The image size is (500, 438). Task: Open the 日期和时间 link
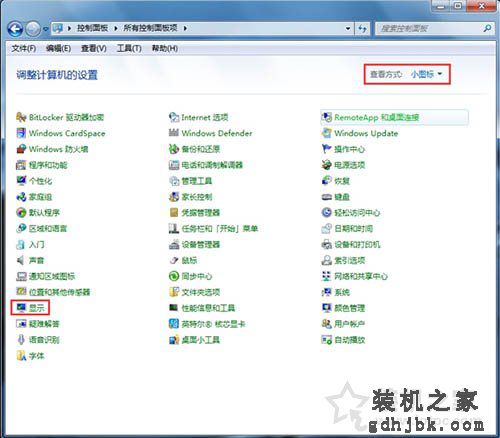[354, 229]
